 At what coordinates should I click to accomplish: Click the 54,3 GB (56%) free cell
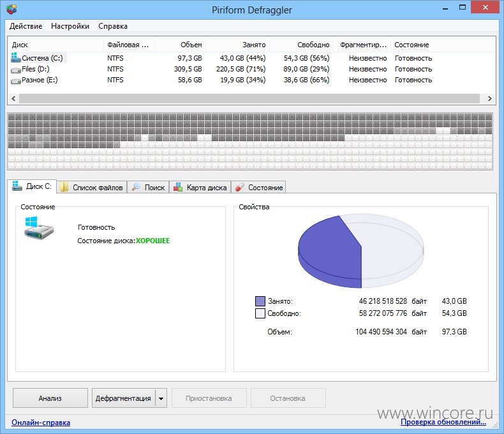[307, 58]
